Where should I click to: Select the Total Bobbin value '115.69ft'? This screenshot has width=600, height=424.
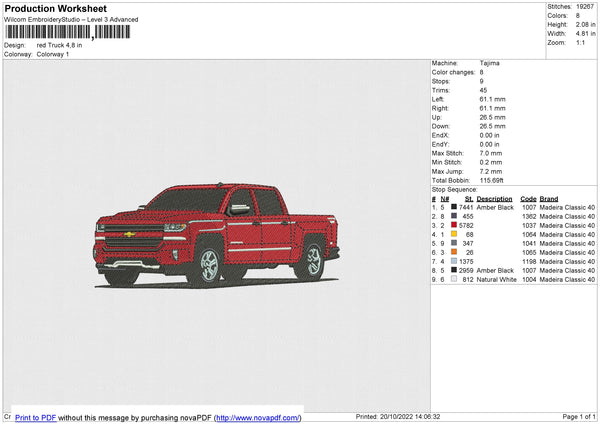pos(492,180)
